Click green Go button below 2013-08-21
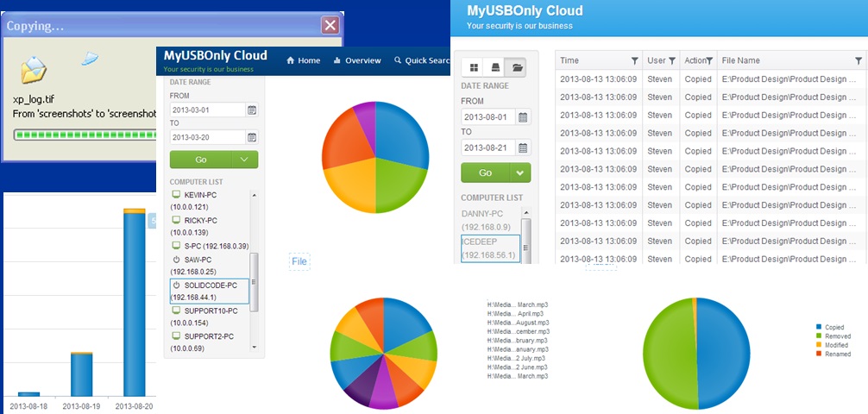 pos(486,172)
